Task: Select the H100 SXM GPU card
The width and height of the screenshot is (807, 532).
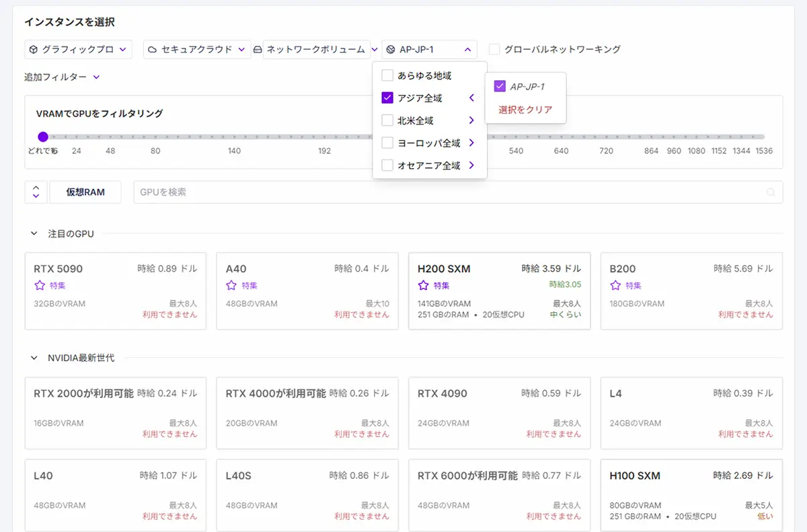Action: click(x=691, y=495)
